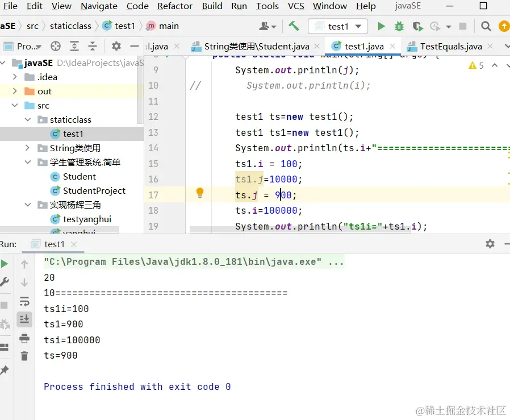
Task: Click line 10 comment marker in gutter
Action: [x=195, y=86]
